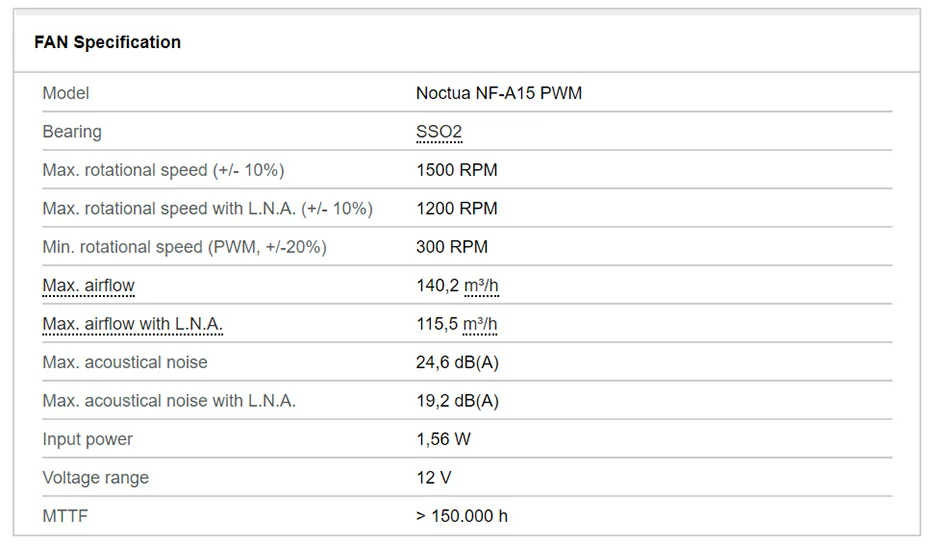The height and width of the screenshot is (545, 930).
Task: Click the m³/h unit beside 115,5
Action: [481, 324]
